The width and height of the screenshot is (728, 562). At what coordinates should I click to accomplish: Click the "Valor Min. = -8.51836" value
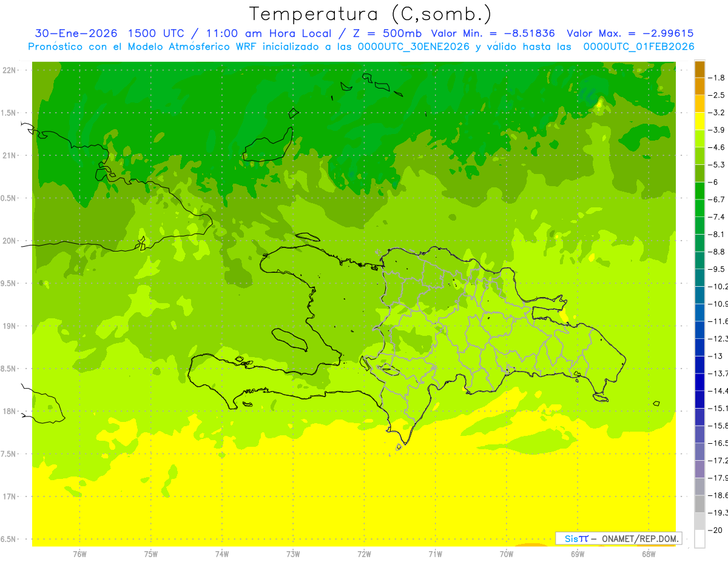pyautogui.click(x=493, y=33)
